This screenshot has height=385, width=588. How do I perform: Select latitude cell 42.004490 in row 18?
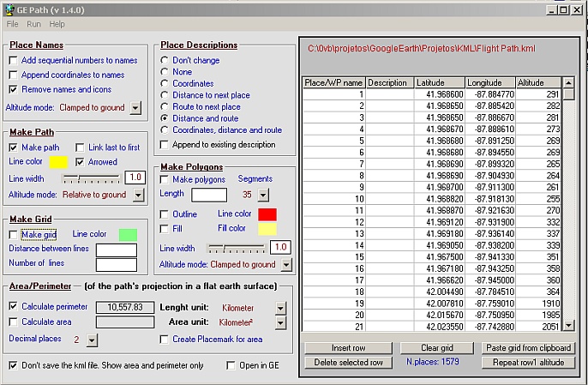click(x=440, y=292)
